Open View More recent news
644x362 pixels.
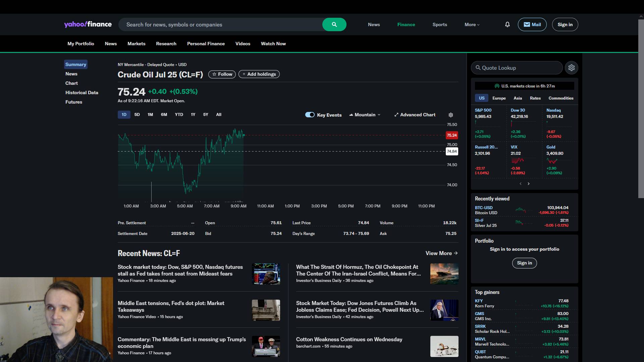coord(441,253)
